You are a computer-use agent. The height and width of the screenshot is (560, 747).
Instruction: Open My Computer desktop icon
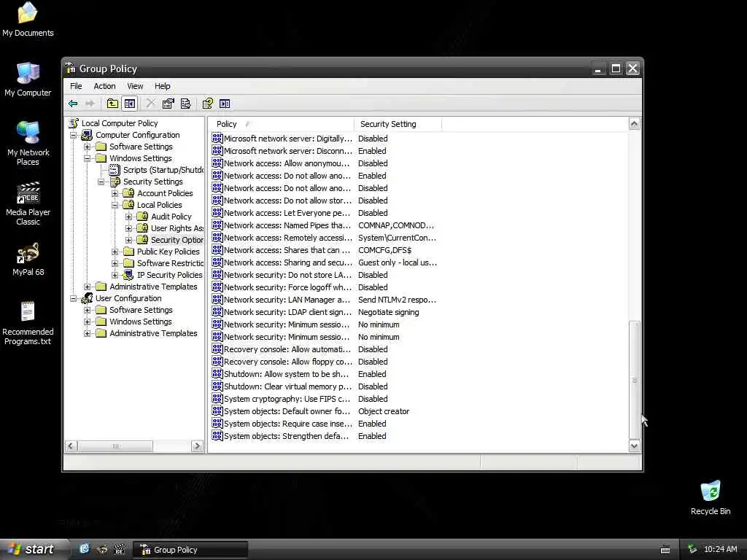point(28,79)
